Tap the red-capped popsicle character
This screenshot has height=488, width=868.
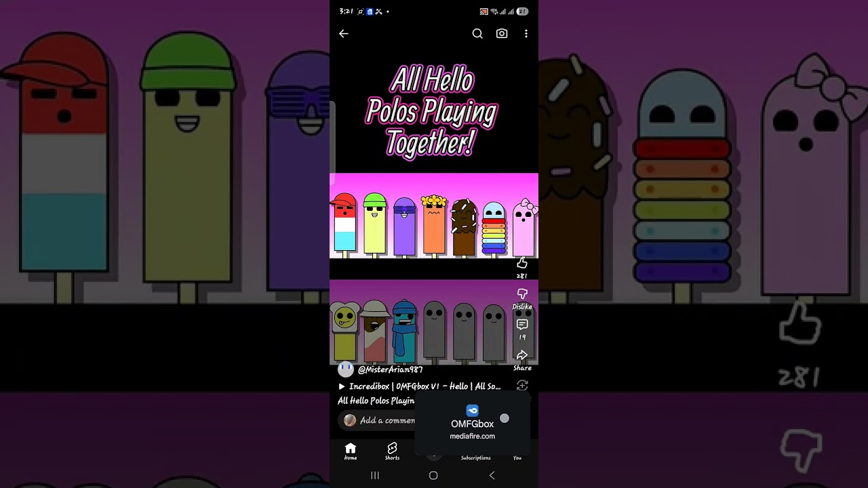pyautogui.click(x=344, y=223)
